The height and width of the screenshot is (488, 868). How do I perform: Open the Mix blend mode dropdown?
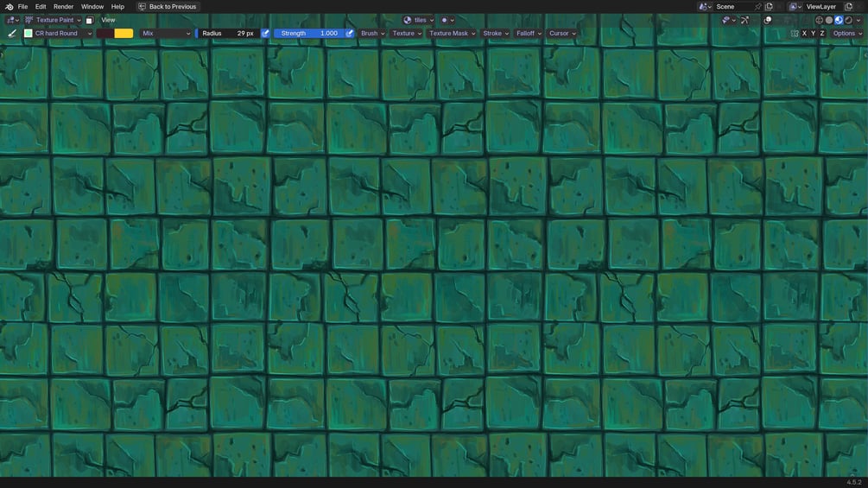[165, 33]
